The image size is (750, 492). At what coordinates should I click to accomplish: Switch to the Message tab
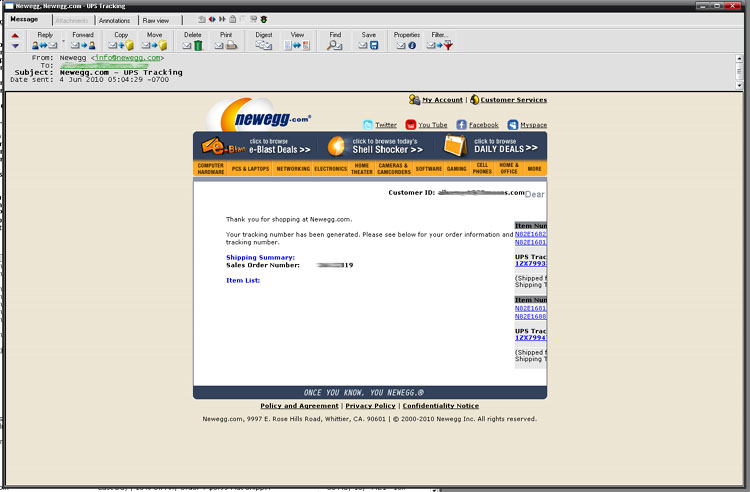point(24,20)
